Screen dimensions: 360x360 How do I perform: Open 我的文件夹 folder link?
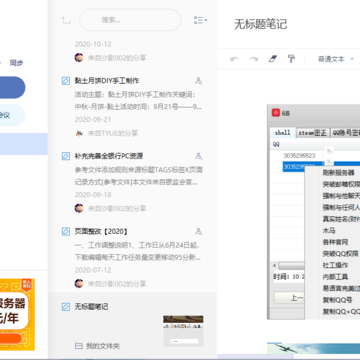tap(103, 346)
